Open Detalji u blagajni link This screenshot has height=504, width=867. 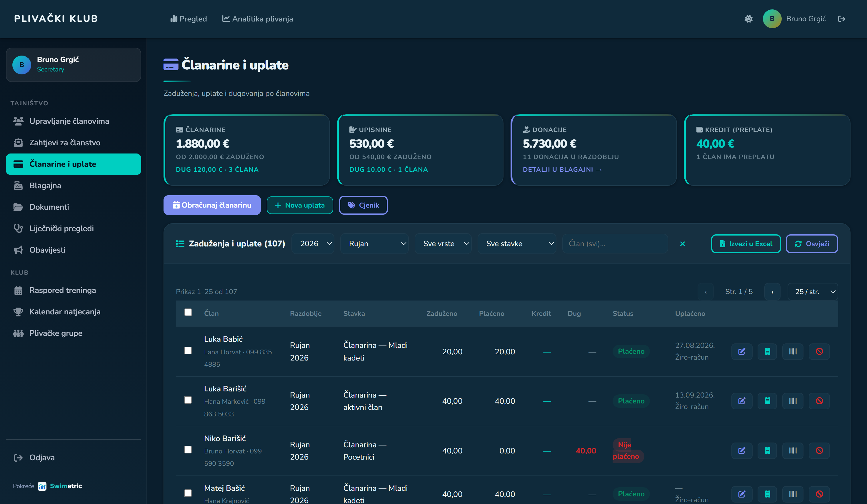pos(562,169)
